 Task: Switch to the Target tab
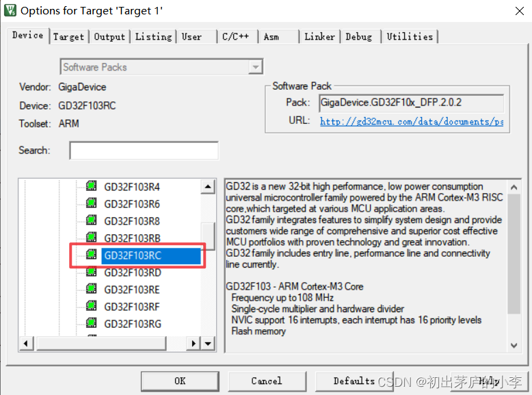[x=68, y=36]
